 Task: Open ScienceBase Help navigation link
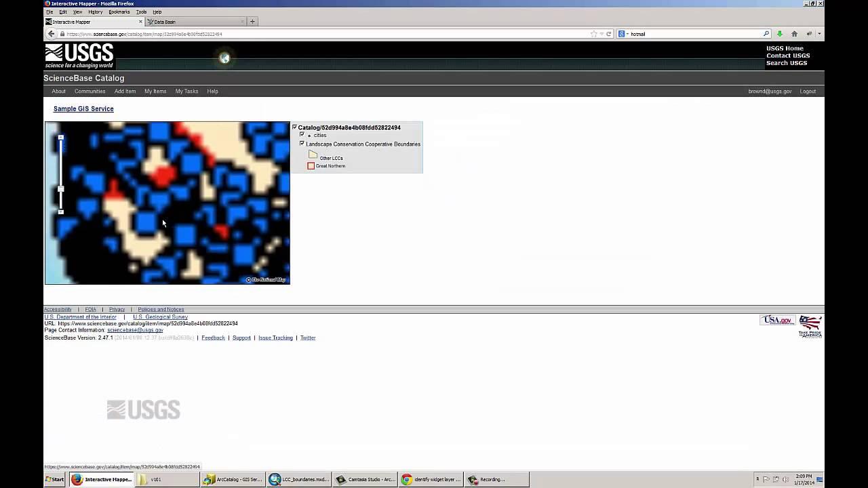coord(212,91)
